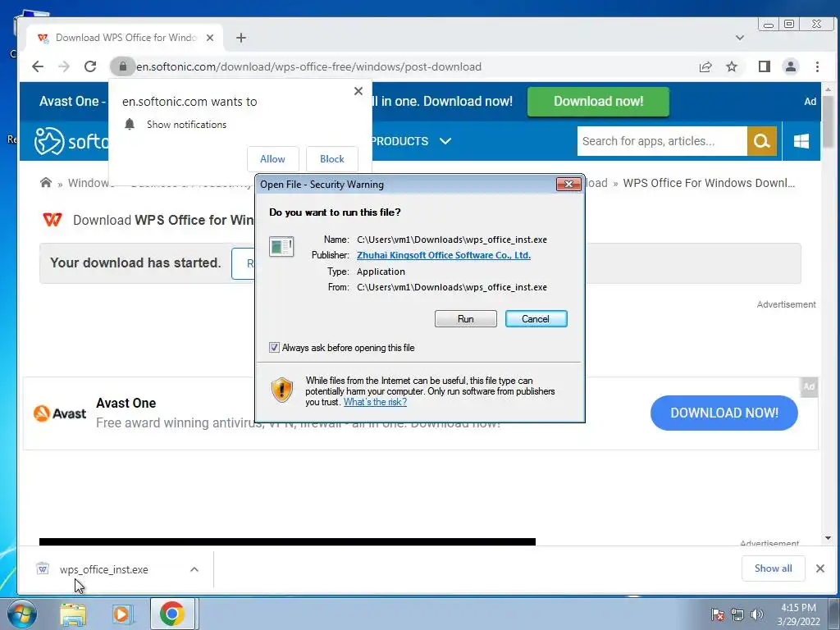This screenshot has width=840, height=630.
Task: Open the Chrome profile avatar
Action: 790,66
